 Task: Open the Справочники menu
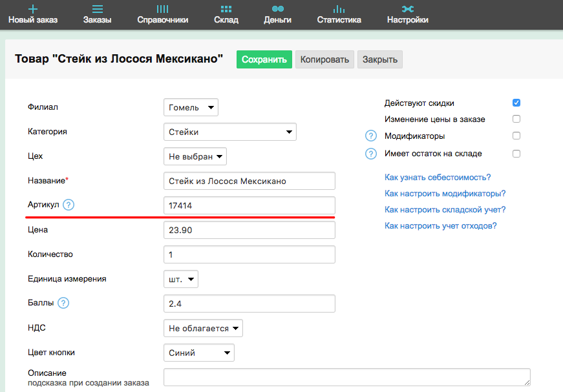pos(163,14)
